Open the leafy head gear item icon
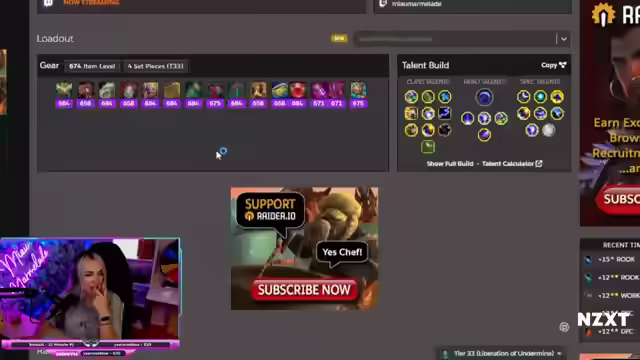640x360 pixels. pos(64,90)
